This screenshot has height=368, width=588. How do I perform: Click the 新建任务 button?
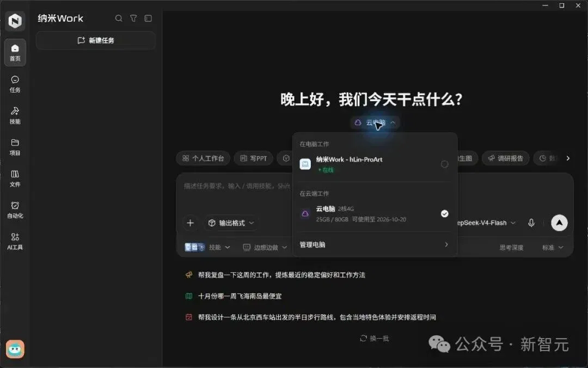pyautogui.click(x=96, y=40)
